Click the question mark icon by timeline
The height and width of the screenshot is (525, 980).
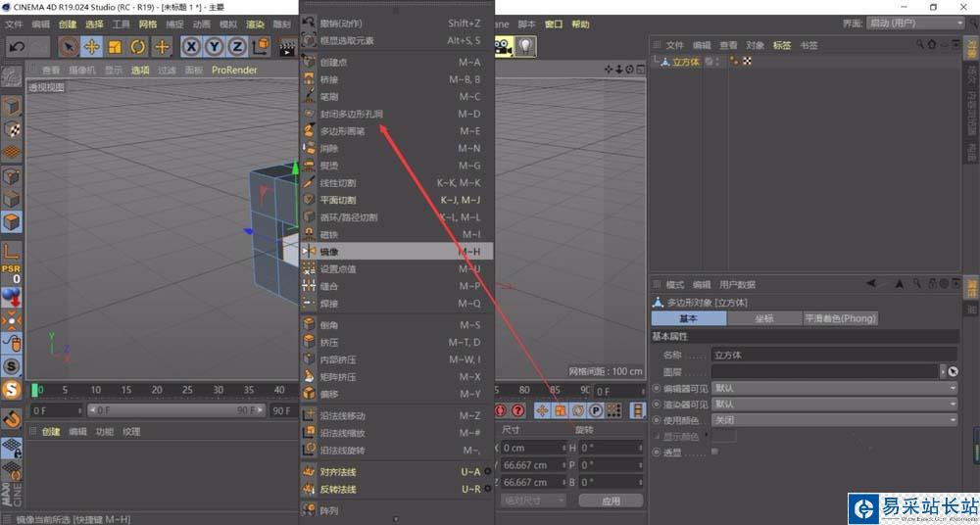[518, 410]
